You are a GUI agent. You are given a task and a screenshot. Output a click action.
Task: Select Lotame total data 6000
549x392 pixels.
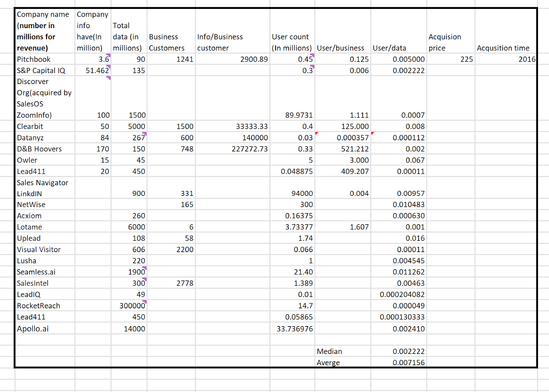coord(129,227)
